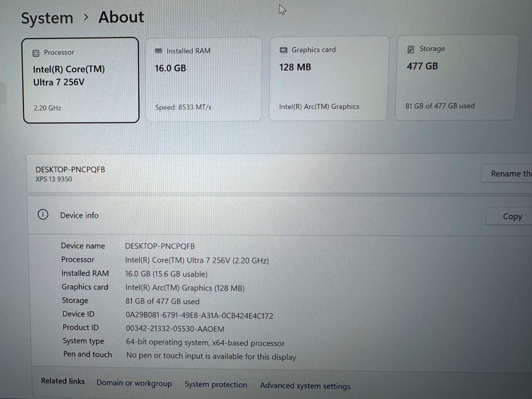Click the breadcrumb chevron after System
The width and height of the screenshot is (532, 399).
(86, 17)
